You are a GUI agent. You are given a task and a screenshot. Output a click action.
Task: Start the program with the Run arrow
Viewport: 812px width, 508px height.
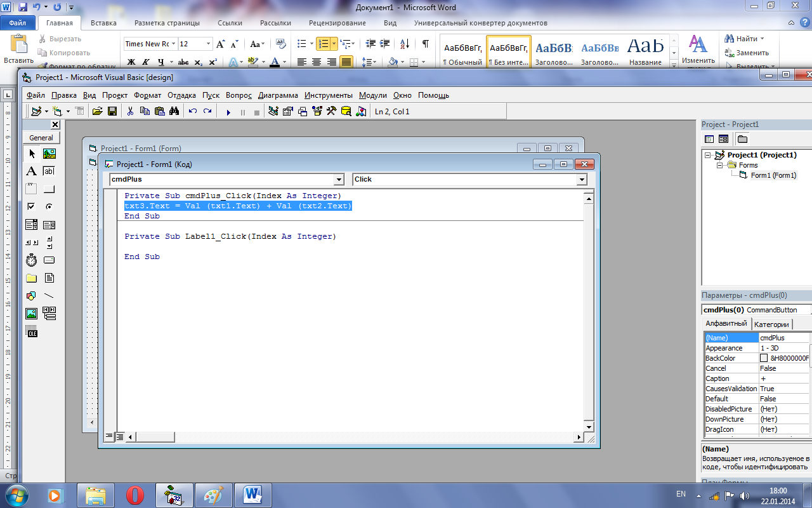pyautogui.click(x=228, y=112)
